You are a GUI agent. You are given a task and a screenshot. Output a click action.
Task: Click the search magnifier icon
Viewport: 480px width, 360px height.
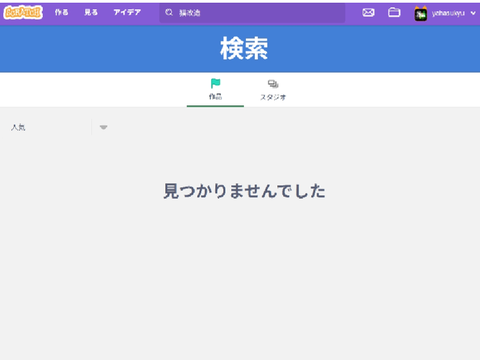pyautogui.click(x=169, y=13)
